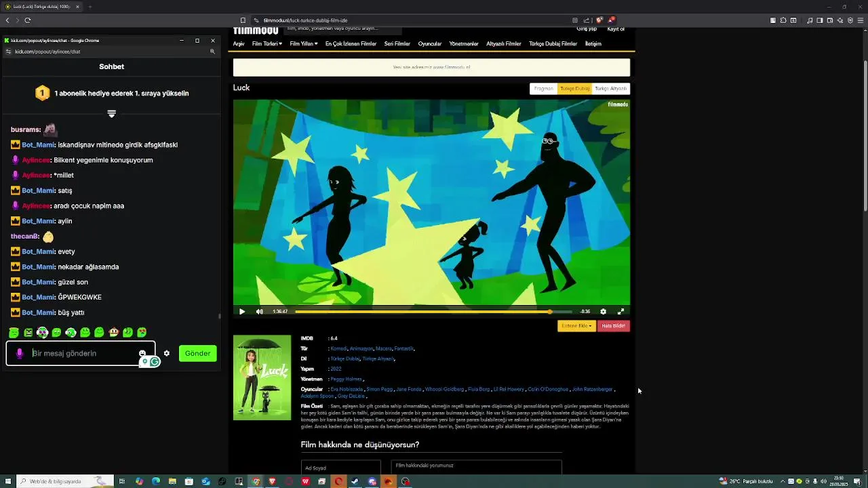Click the Grammarly icon in chat input

tap(155, 362)
